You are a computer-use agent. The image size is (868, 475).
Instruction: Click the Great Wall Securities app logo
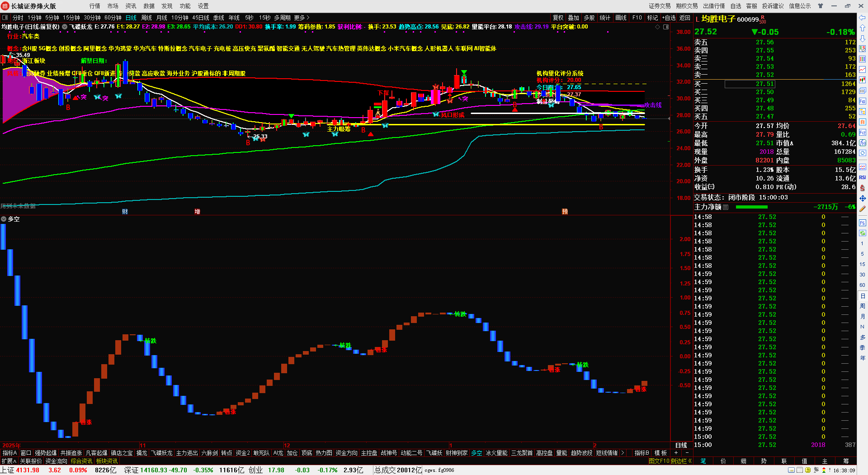coord(5,6)
